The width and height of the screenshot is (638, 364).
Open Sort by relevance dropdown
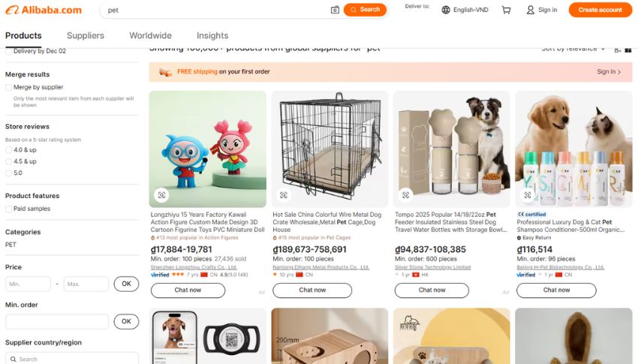click(574, 49)
